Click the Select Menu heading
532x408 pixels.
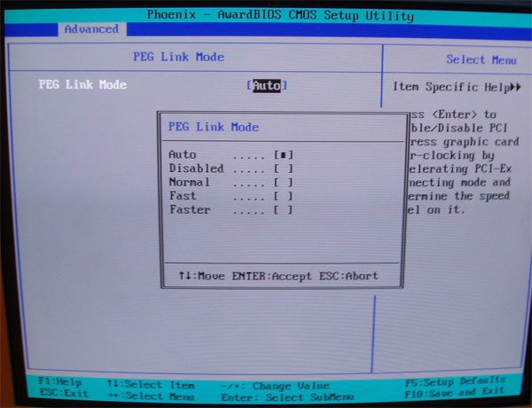tap(481, 59)
